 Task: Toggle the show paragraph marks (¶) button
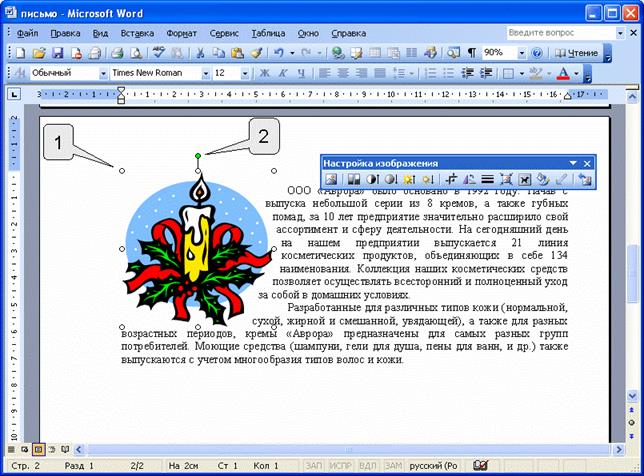tap(471, 52)
